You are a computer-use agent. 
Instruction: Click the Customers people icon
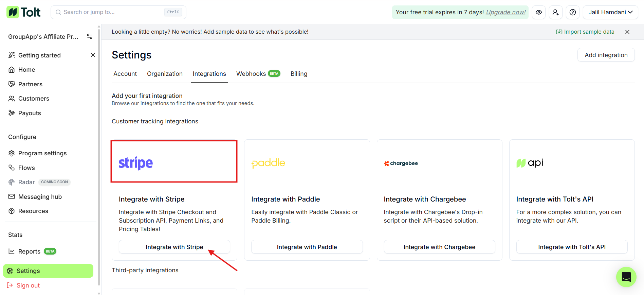pos(12,99)
